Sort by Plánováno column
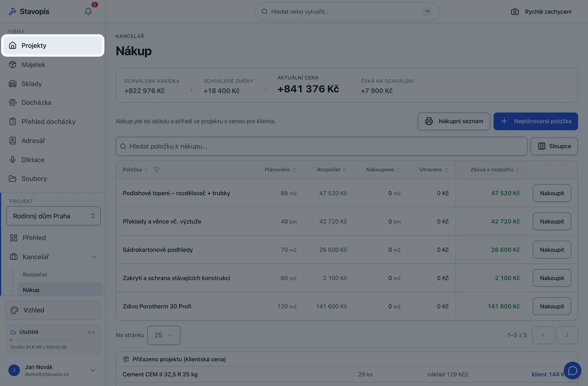The image size is (588, 386). [x=280, y=170]
